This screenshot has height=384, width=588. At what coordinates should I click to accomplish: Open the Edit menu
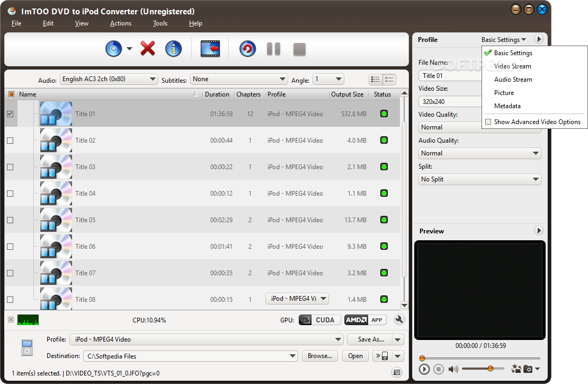click(x=48, y=23)
